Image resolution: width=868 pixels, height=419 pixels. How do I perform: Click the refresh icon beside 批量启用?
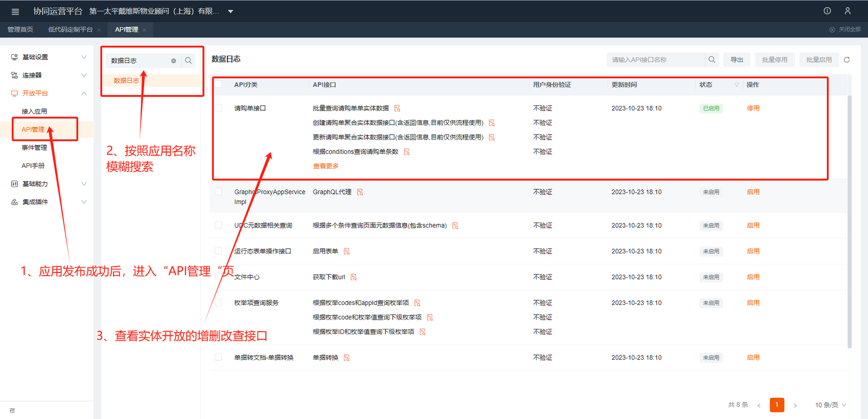coord(846,60)
